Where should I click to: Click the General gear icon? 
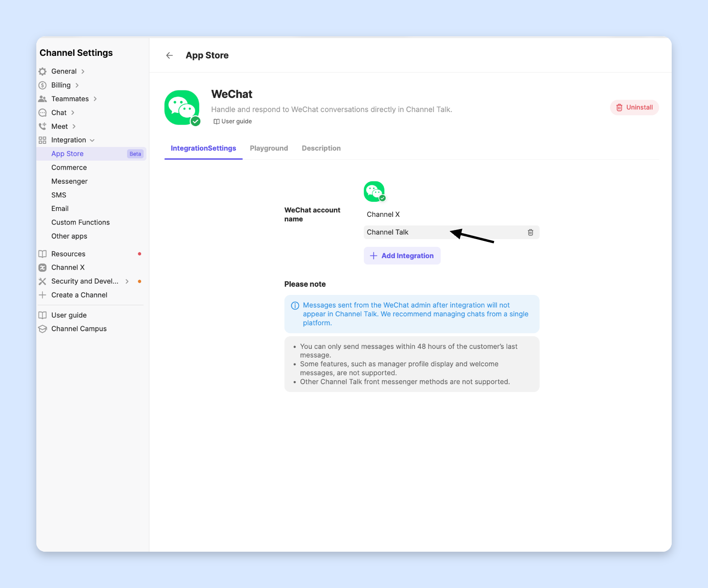43,71
